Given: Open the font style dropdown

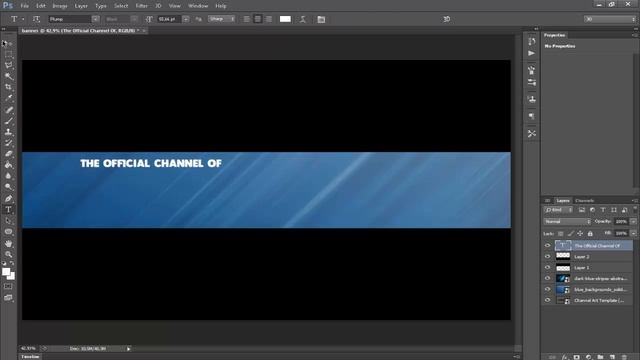Looking at the screenshot, I should pos(134,19).
